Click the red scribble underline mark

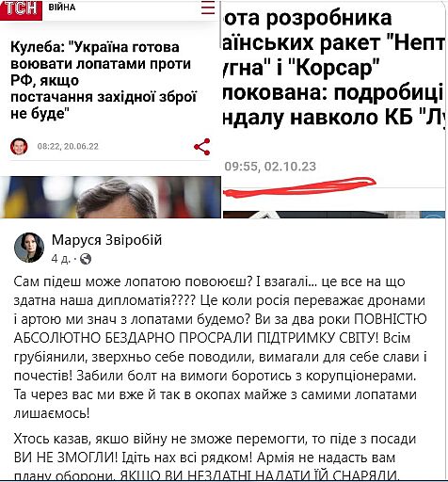pyautogui.click(x=299, y=186)
